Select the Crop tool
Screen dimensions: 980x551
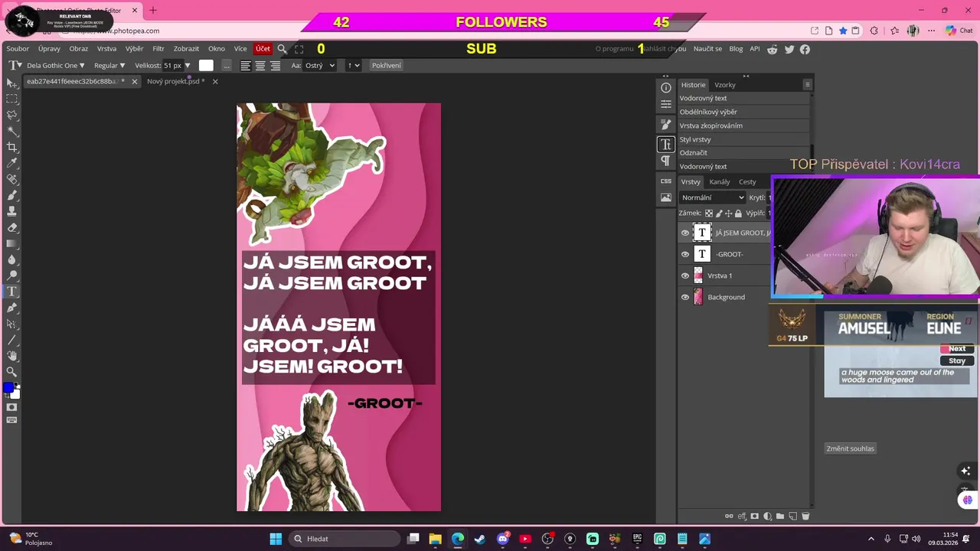(11, 147)
